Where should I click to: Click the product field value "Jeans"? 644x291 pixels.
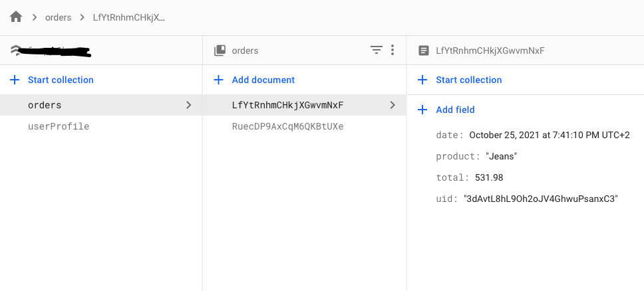[x=502, y=156]
